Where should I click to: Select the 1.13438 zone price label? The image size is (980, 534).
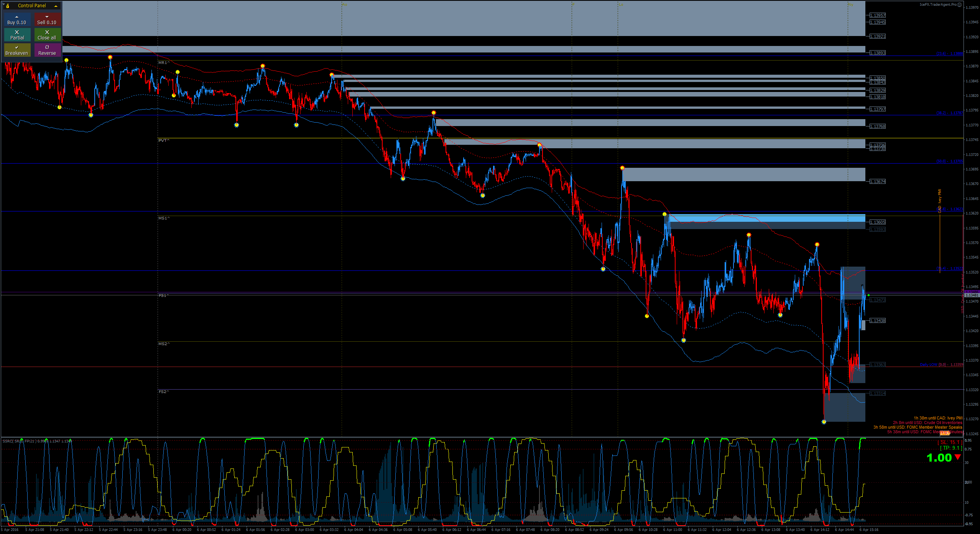877,321
